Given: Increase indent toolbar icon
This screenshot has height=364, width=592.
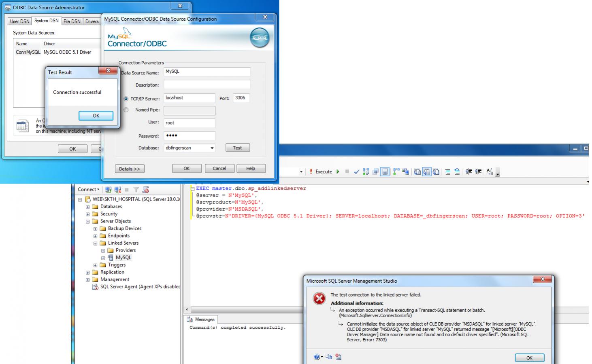Looking at the screenshot, I should [x=478, y=172].
